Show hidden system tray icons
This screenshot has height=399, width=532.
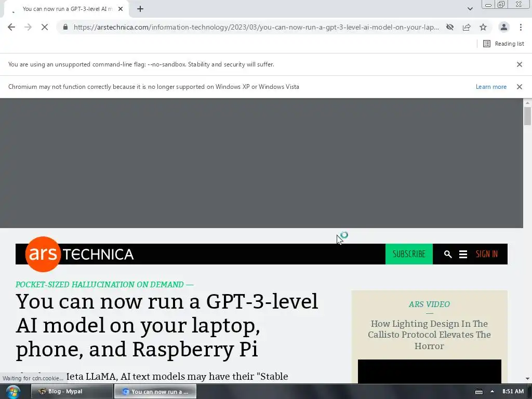tap(492, 392)
